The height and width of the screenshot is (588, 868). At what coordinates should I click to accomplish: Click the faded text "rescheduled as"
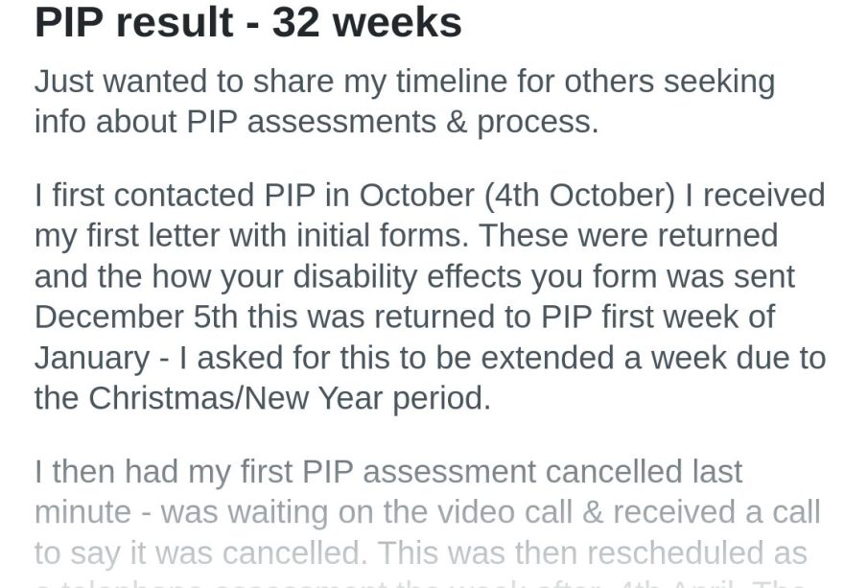[697, 553]
